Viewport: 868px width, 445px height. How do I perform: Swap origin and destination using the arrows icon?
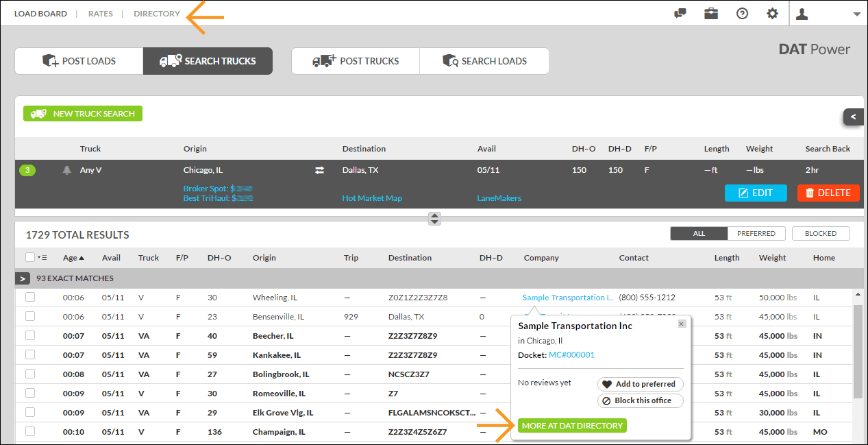point(319,169)
